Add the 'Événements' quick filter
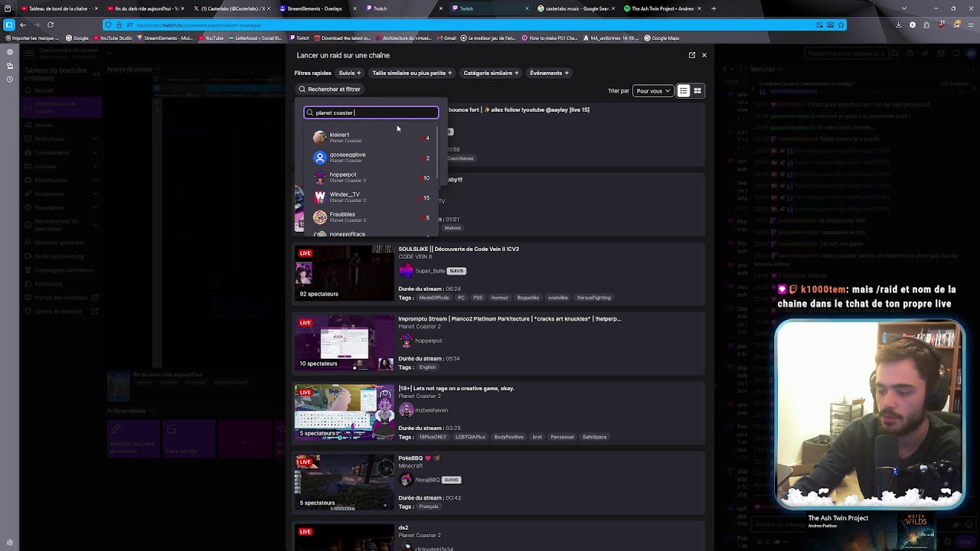 tap(549, 73)
